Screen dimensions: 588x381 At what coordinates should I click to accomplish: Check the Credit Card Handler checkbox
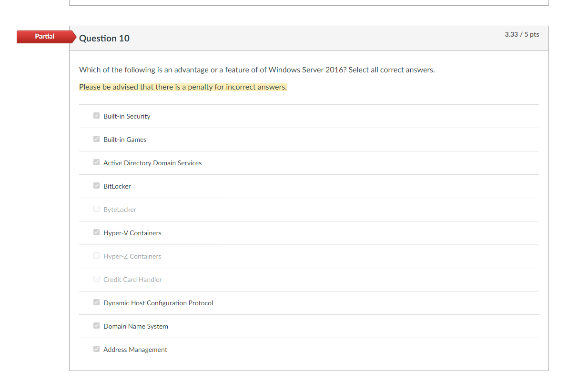[x=96, y=279]
